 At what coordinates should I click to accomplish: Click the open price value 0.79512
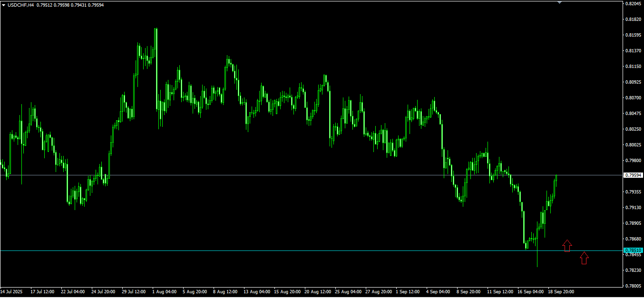[x=44, y=5]
